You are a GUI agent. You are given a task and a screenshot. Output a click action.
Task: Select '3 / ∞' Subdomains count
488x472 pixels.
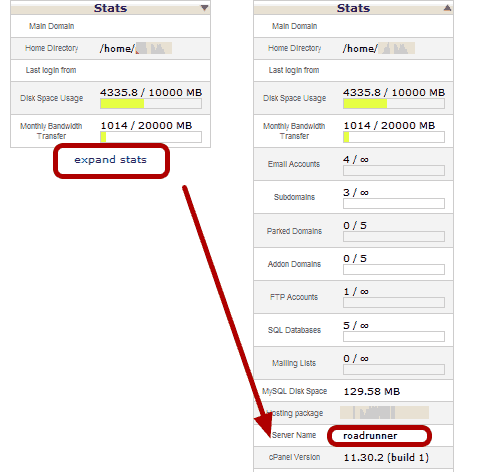(x=356, y=193)
